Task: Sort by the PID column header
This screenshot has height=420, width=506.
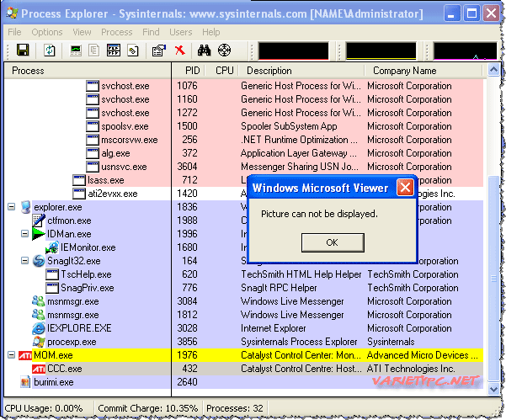Action: pyautogui.click(x=188, y=71)
